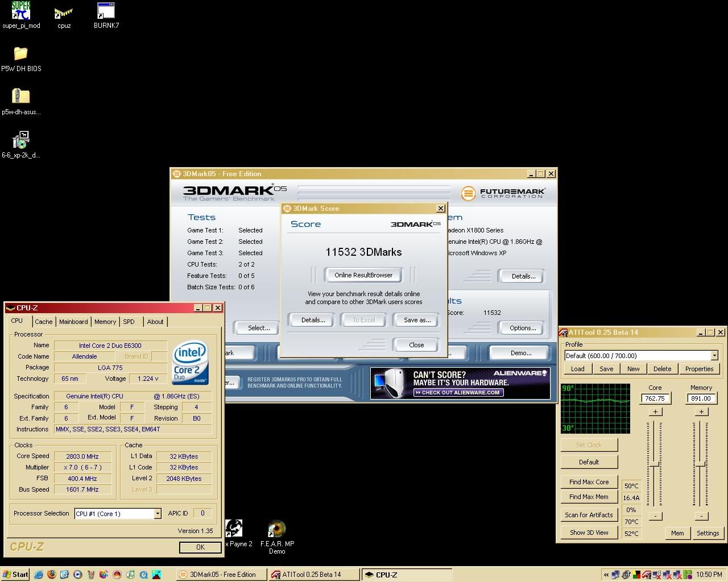Viewport: 728px width, 582px height.
Task: Open Results Options in 3DMark05
Action: 523,328
